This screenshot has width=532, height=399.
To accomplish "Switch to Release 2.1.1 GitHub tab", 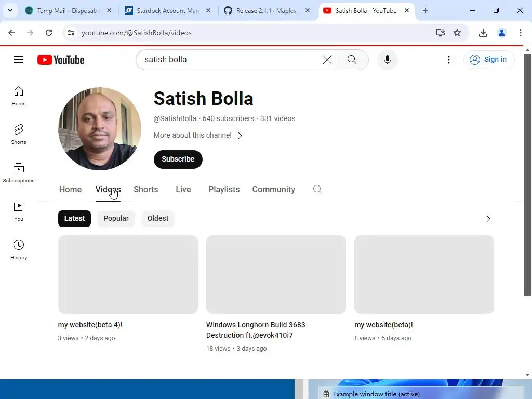I will tap(267, 10).
